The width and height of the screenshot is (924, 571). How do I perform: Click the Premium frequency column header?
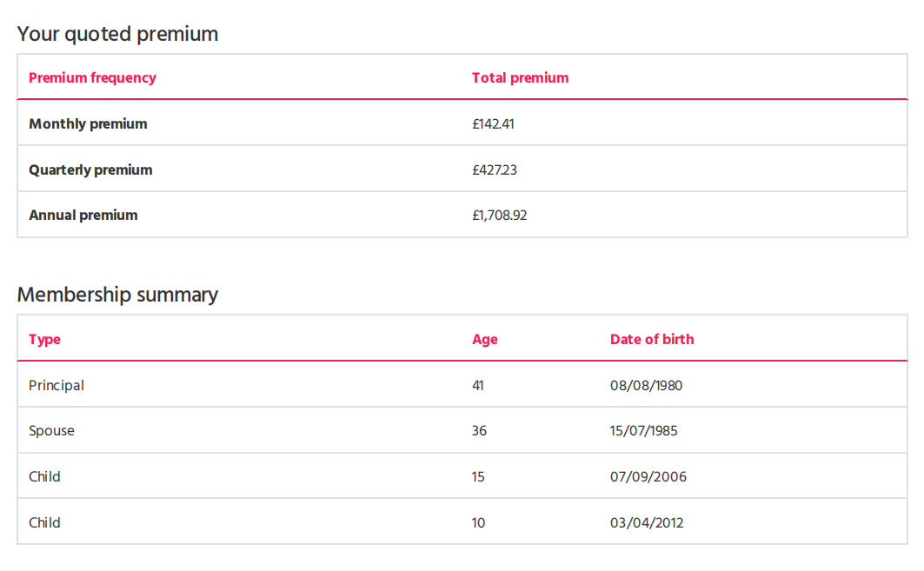click(92, 77)
